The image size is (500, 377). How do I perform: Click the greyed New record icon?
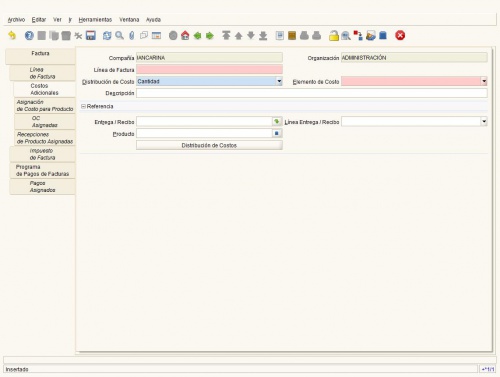point(42,35)
